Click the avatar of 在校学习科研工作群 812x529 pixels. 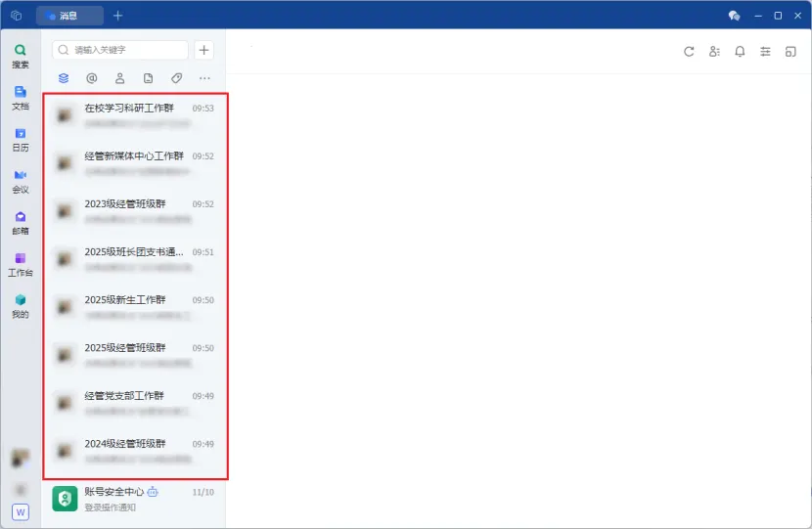[65, 115]
